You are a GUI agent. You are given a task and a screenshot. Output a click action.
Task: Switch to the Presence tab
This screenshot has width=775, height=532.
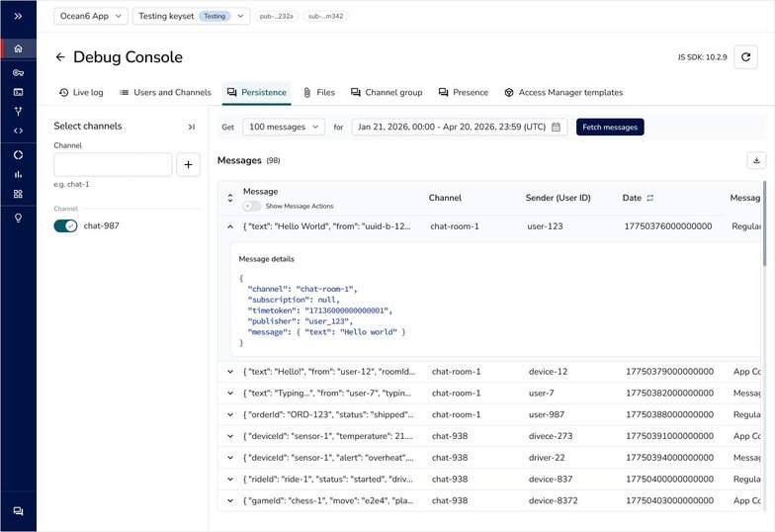pyautogui.click(x=463, y=93)
